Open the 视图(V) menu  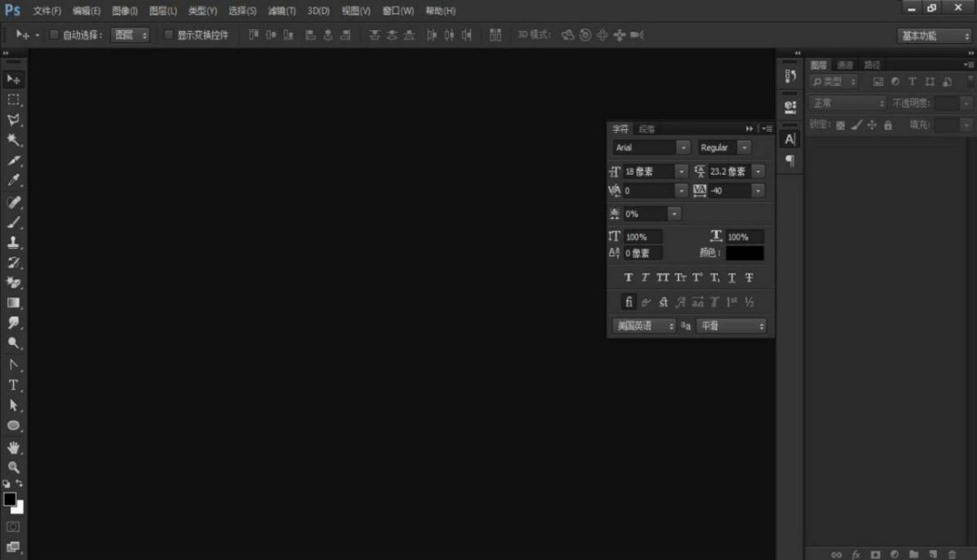click(x=356, y=11)
